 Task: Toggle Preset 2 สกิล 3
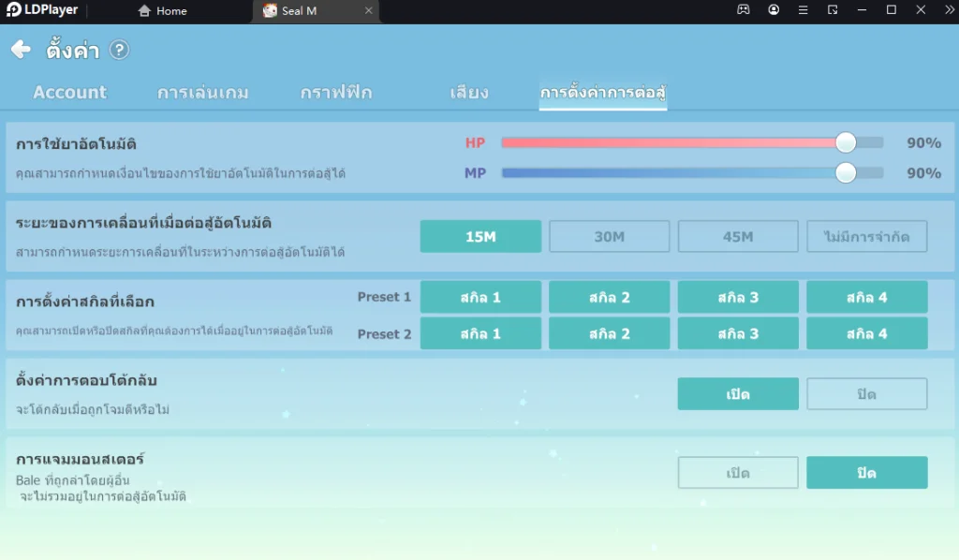738,333
